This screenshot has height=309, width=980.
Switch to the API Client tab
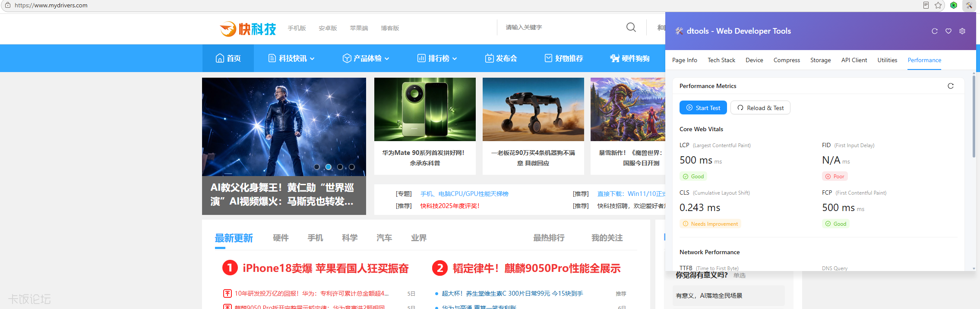854,60
